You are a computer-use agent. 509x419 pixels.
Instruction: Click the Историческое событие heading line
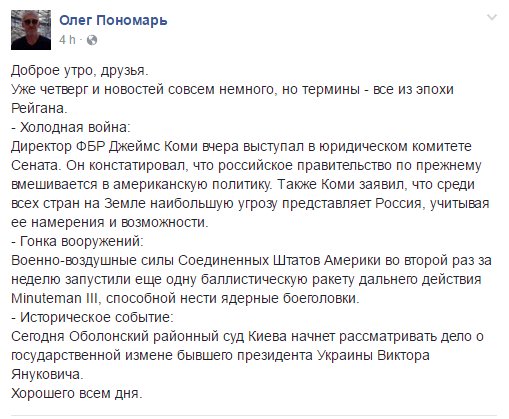[x=92, y=317]
